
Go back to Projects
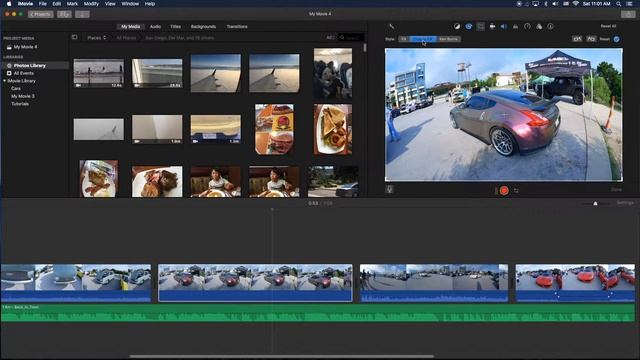40,14
